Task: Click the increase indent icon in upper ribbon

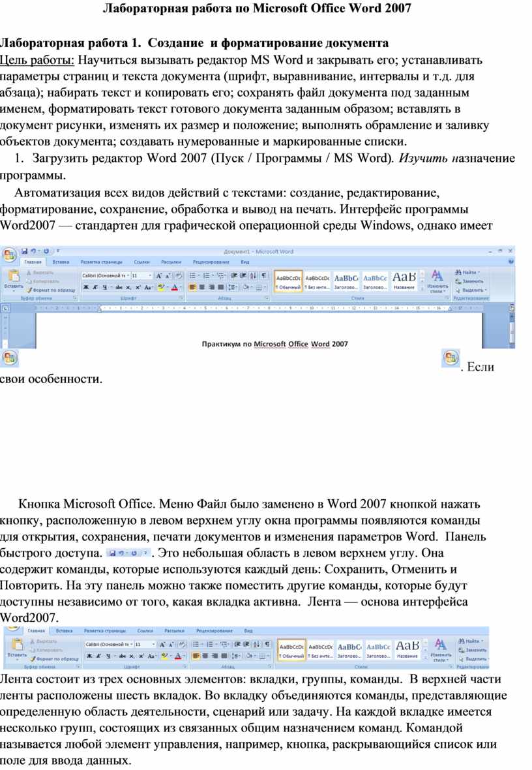Action: [243, 275]
